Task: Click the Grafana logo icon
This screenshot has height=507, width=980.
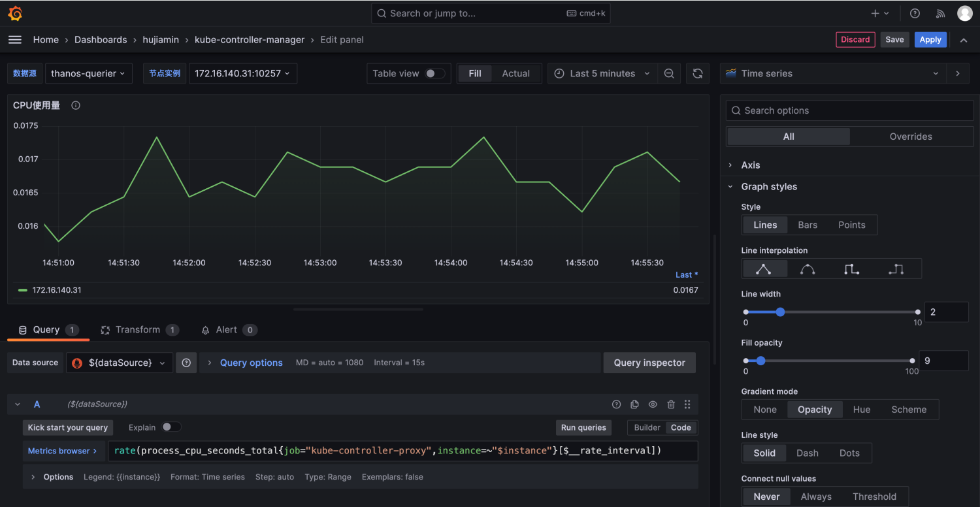Action: click(x=15, y=13)
